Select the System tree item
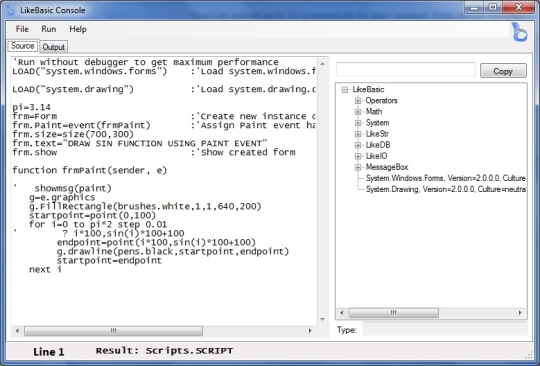The height and width of the screenshot is (366, 540). [x=377, y=123]
